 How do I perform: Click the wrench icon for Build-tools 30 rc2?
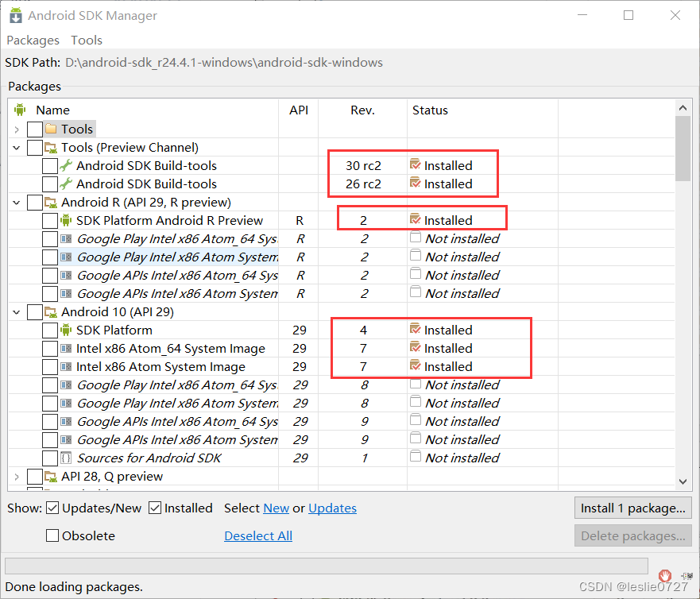coord(66,165)
